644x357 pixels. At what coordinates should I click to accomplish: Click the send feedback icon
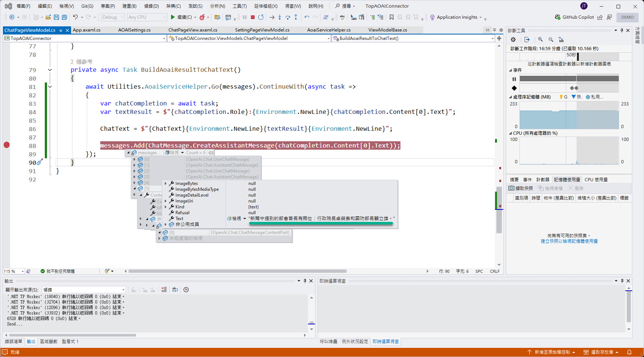point(609,17)
